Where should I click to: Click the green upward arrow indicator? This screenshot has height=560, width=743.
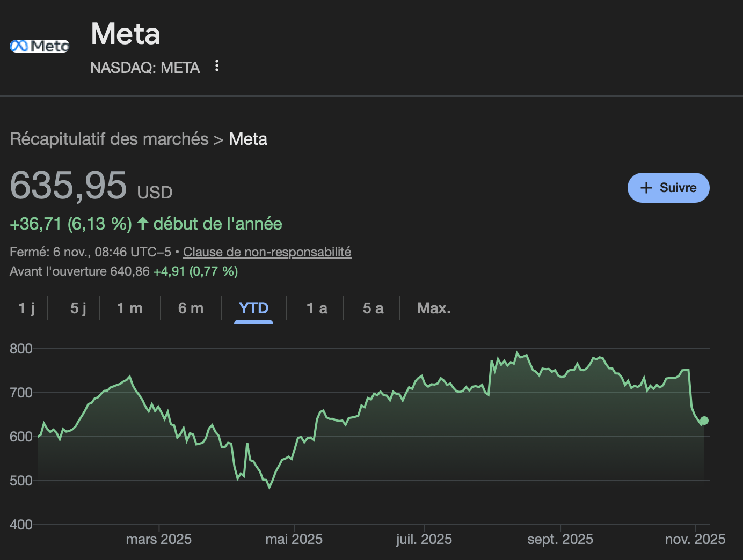[142, 223]
